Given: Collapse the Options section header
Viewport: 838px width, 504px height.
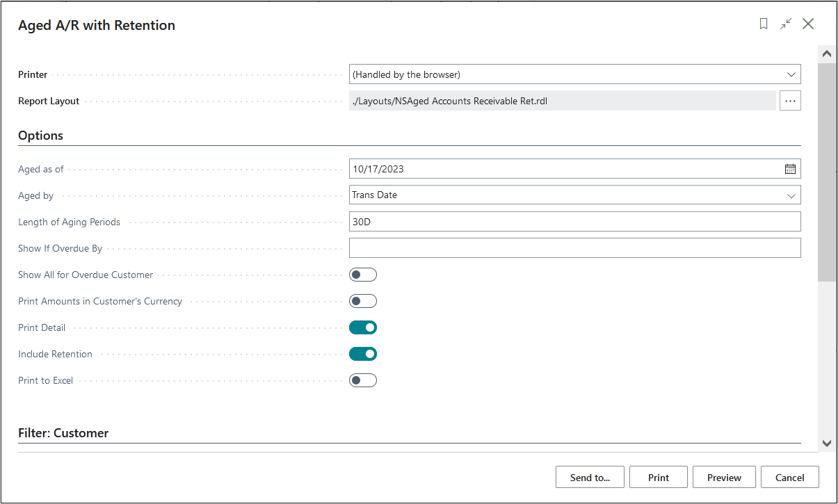Looking at the screenshot, I should coord(40,136).
